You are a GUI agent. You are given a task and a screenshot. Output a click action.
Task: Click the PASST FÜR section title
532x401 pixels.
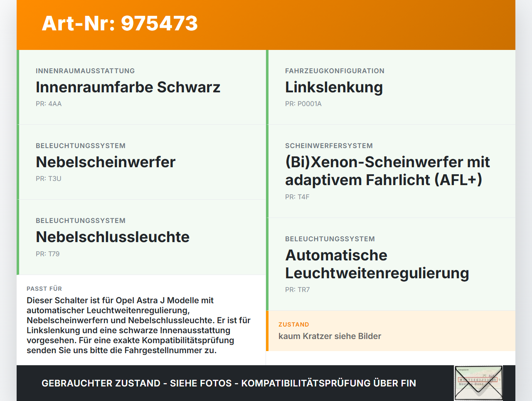tap(44, 288)
